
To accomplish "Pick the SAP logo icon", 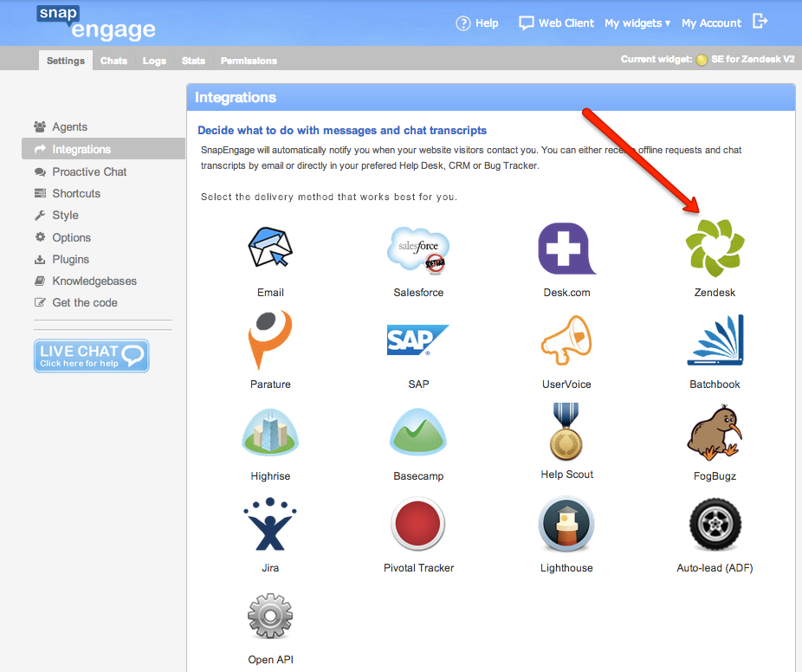I will (x=417, y=340).
